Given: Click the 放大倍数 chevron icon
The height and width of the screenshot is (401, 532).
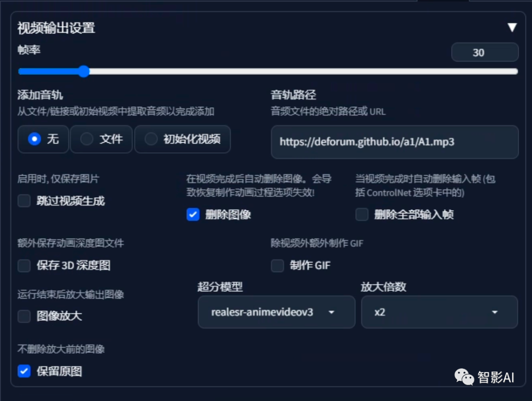Looking at the screenshot, I should pyautogui.click(x=495, y=312).
